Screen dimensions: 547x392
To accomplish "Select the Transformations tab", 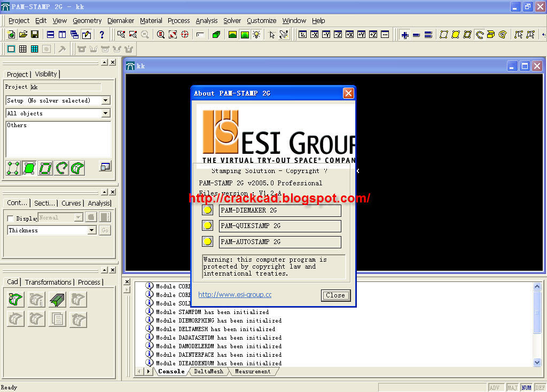I will [48, 282].
